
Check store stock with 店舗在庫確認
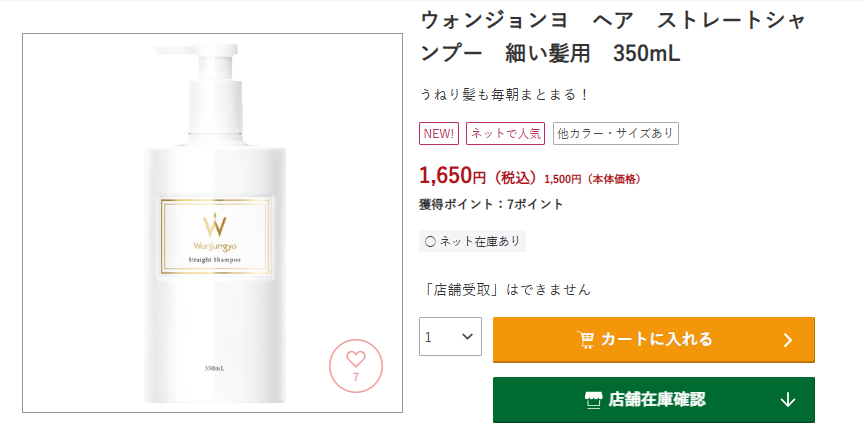click(x=654, y=400)
